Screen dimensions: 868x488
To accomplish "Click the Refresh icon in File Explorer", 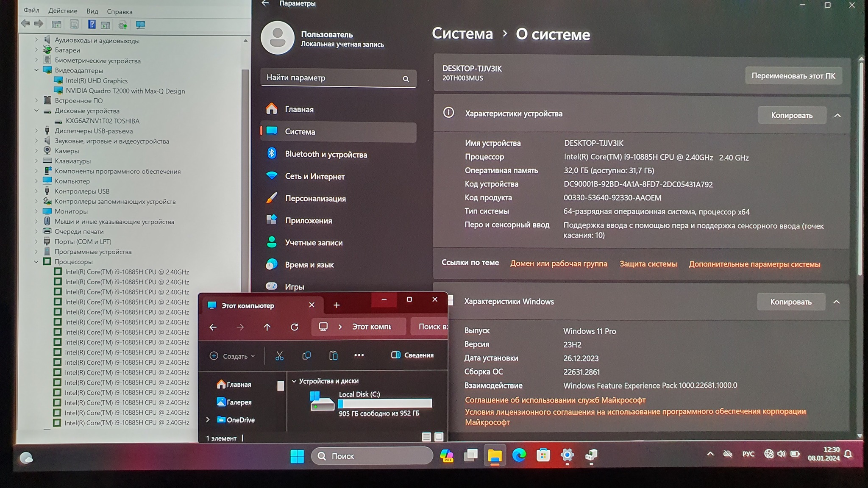I will coord(295,327).
